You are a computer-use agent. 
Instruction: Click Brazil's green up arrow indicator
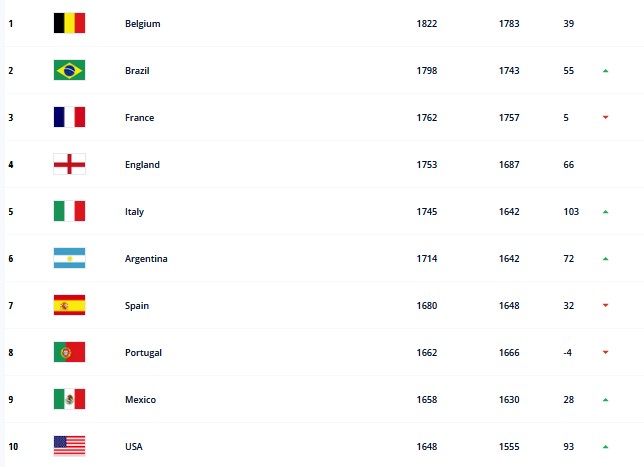(x=605, y=71)
